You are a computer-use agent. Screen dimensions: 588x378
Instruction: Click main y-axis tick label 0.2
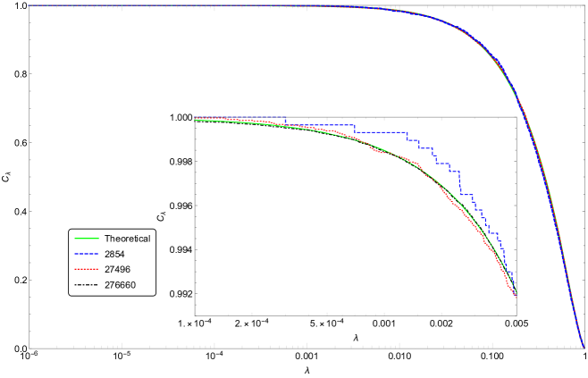coord(20,280)
